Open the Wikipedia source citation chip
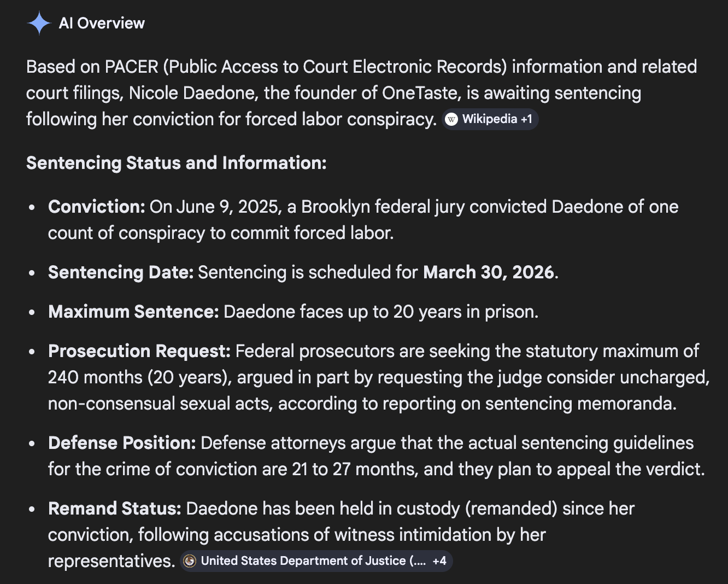This screenshot has width=728, height=584. pos(489,119)
